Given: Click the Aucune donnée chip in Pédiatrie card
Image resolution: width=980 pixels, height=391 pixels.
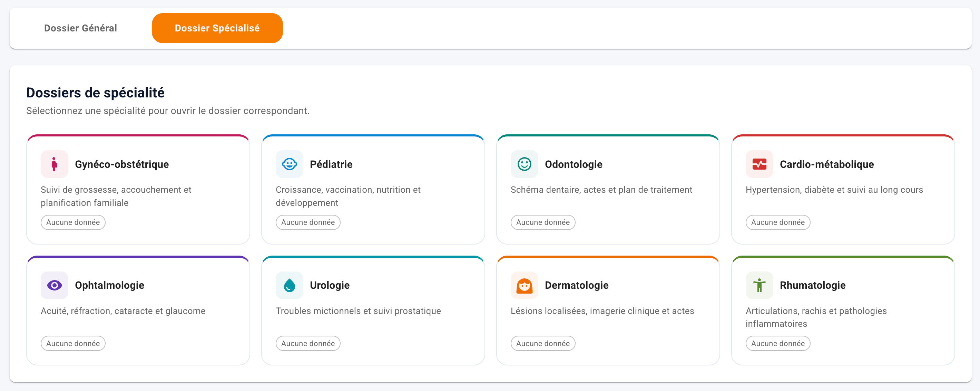Looking at the screenshot, I should point(308,222).
